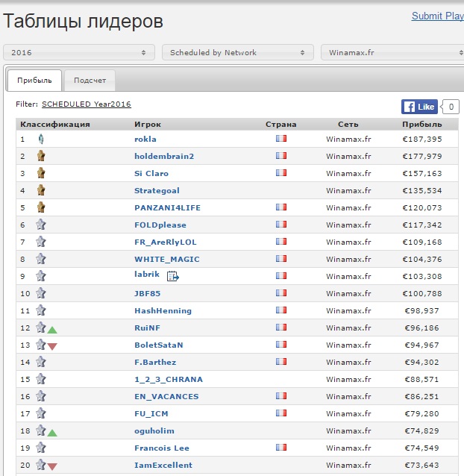This screenshot has width=464, height=476.
Task: Open player EN_VACANCES's profile
Action: (x=166, y=396)
